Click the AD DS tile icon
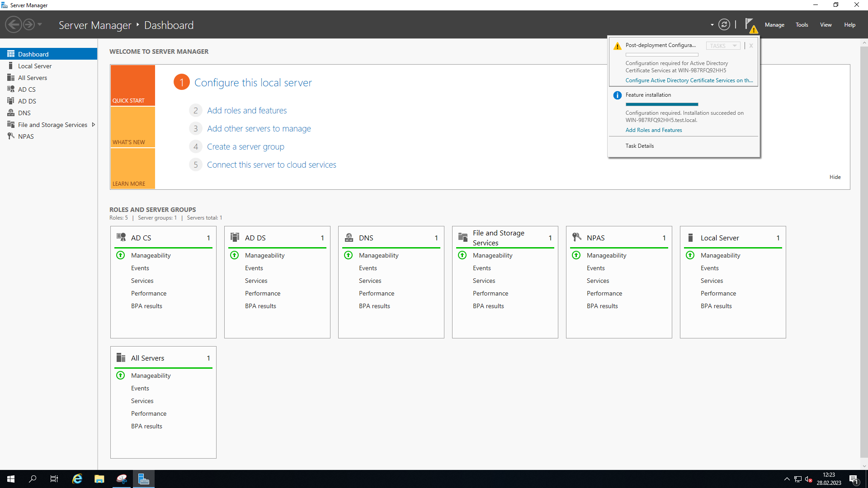The image size is (868, 488). [x=235, y=237]
